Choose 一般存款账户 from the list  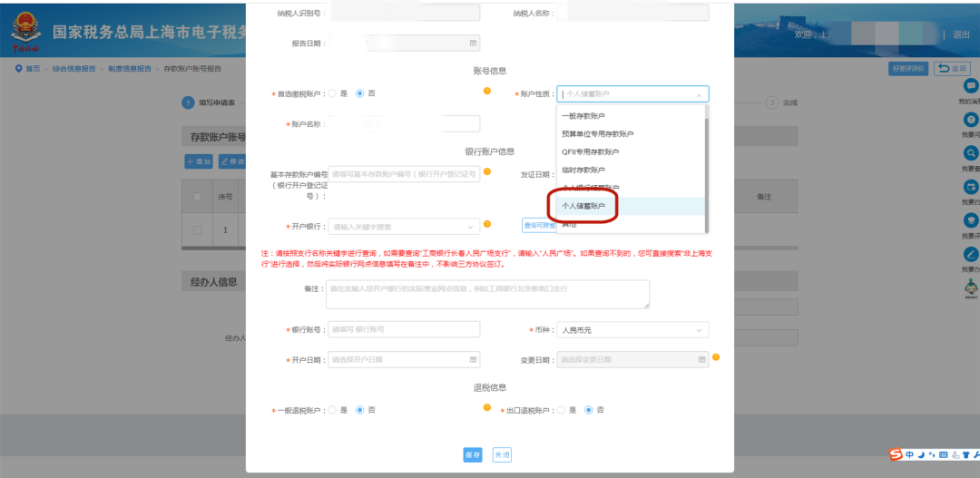pyautogui.click(x=631, y=116)
